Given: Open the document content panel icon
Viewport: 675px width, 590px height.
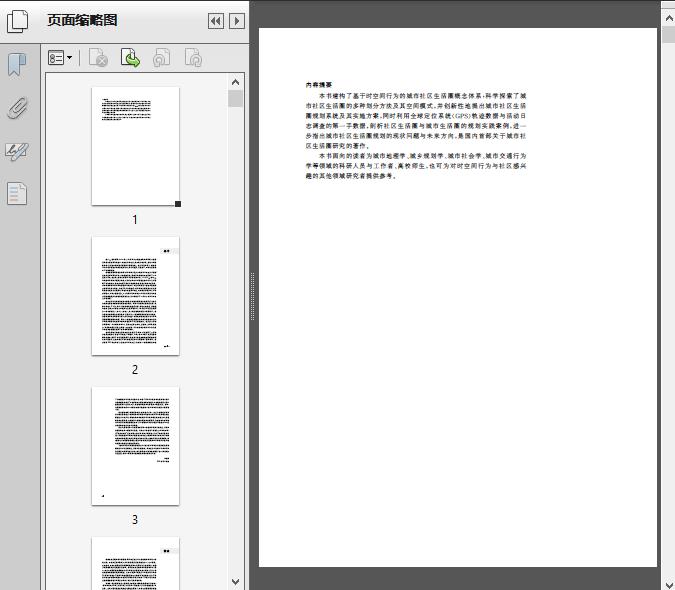Looking at the screenshot, I should coord(17,194).
